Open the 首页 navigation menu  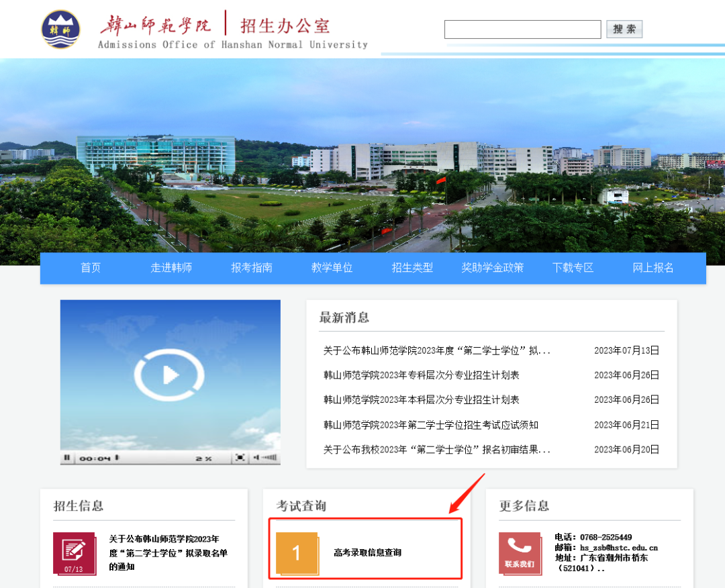pos(91,268)
